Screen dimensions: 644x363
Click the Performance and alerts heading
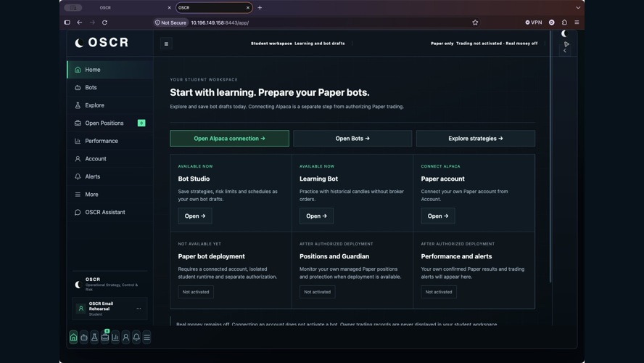(x=456, y=256)
